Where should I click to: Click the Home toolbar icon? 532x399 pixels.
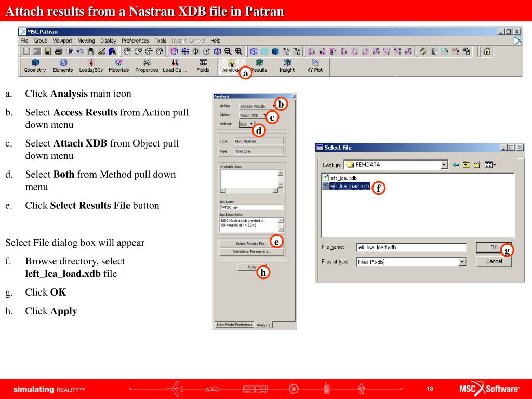coord(487,51)
